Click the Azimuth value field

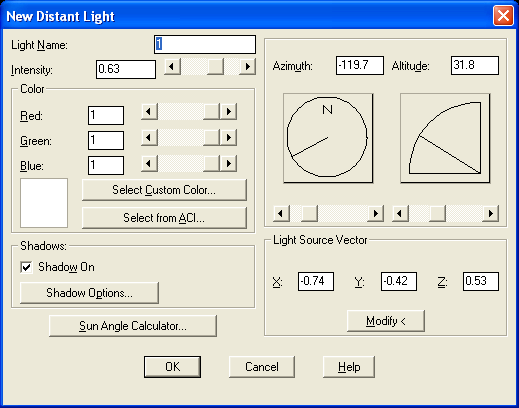coord(360,65)
